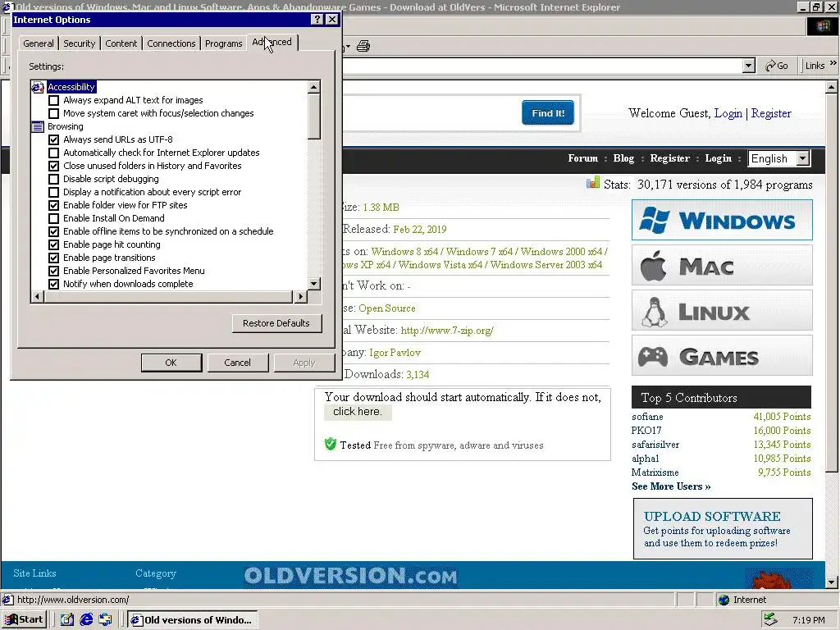The height and width of the screenshot is (630, 840).
Task: Switch to the Programs tab
Action: 223,43
